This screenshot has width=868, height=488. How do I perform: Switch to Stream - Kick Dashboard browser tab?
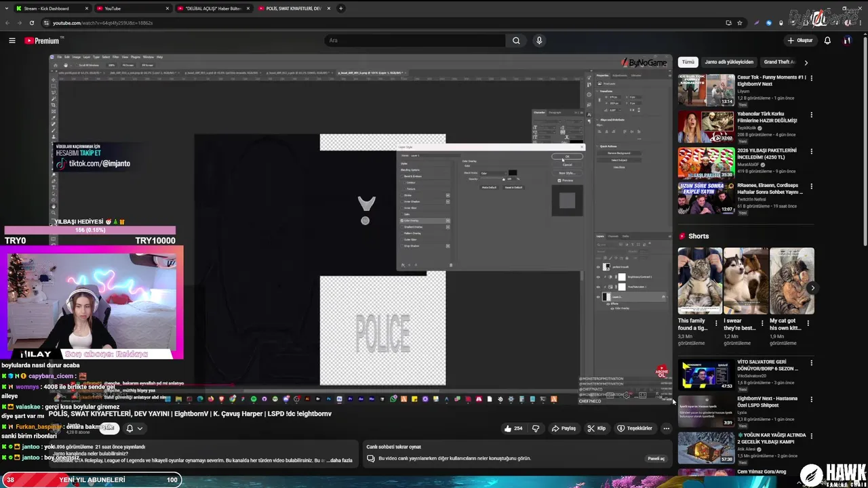click(x=53, y=8)
